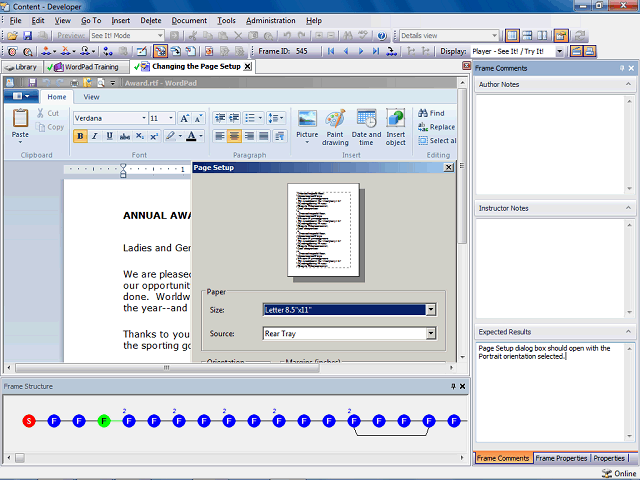Click the justify text icon
640x480 pixels.
tap(264, 136)
